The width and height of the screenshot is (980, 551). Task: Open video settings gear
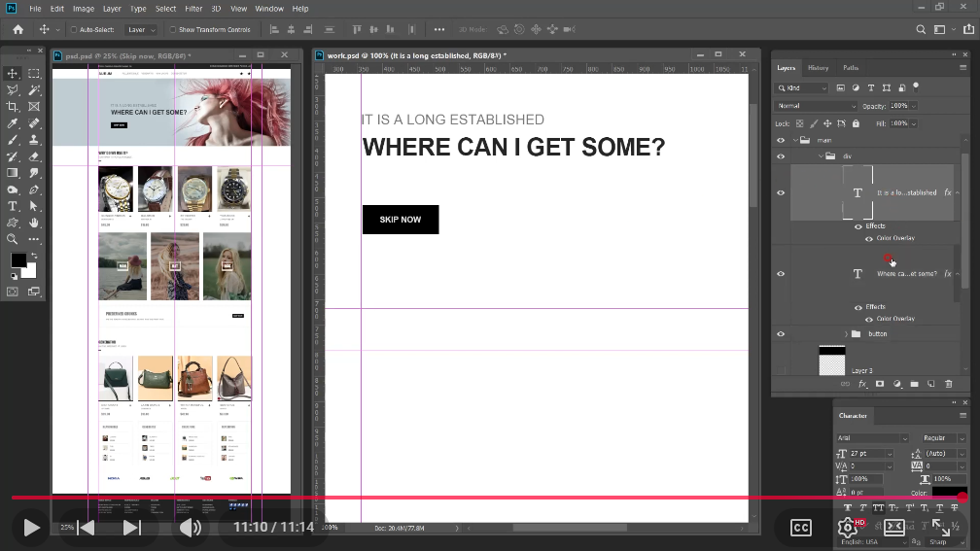pos(848,528)
